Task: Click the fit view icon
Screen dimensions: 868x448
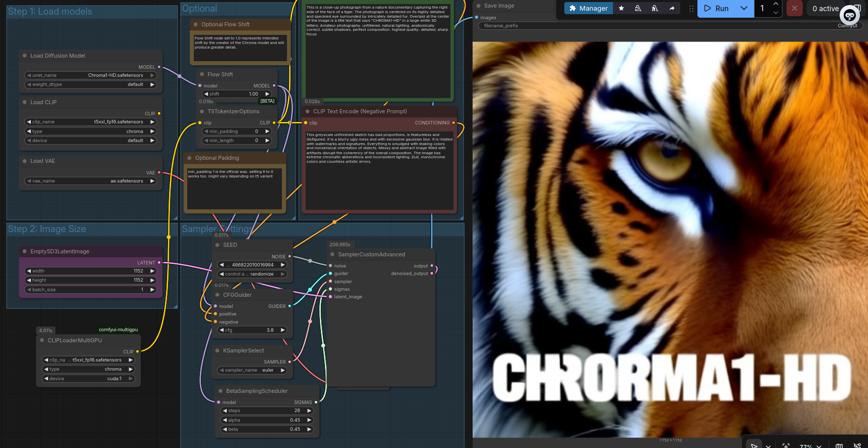Action: (786, 446)
